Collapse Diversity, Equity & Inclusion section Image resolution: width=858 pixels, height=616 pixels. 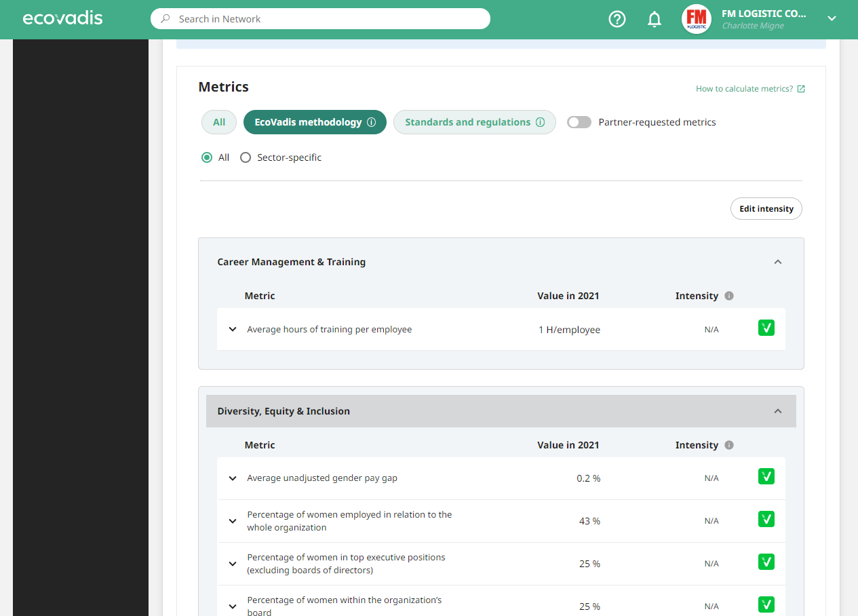(x=778, y=411)
